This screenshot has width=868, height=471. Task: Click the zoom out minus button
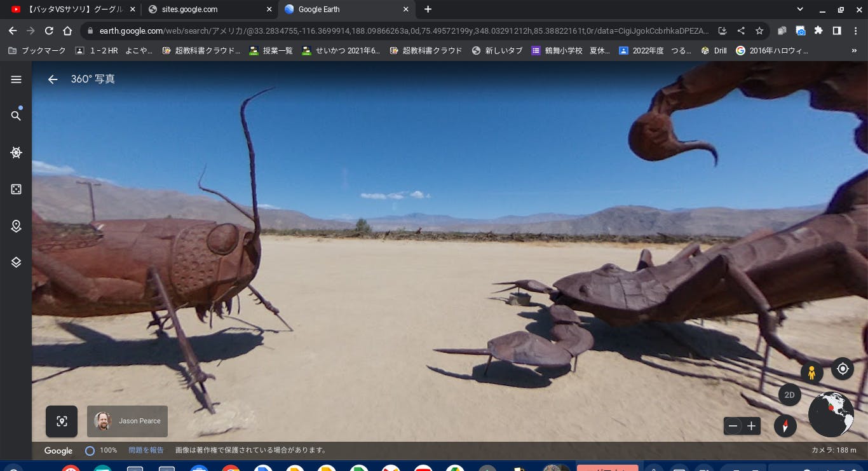point(733,426)
